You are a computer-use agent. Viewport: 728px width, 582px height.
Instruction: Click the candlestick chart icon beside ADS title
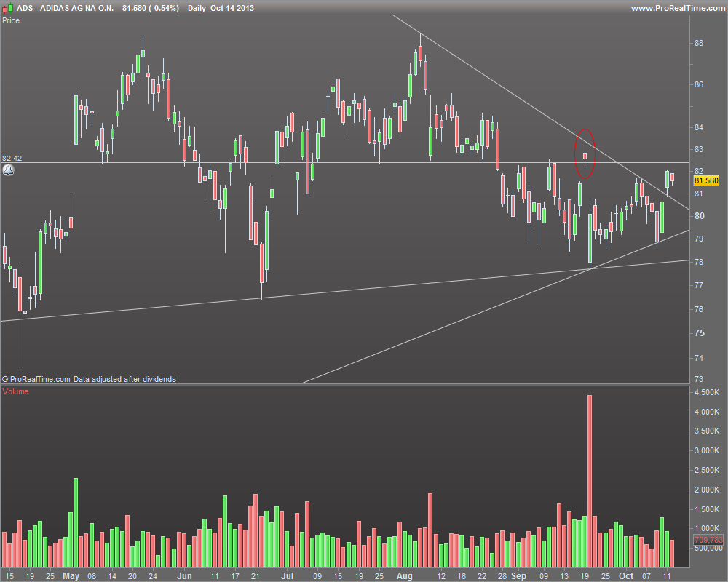pos(7,8)
